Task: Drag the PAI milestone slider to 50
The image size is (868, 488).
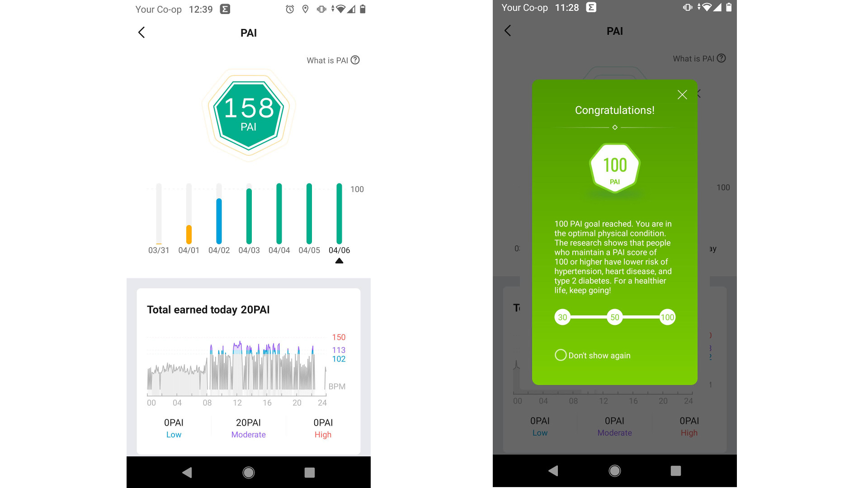Action: [x=614, y=317]
